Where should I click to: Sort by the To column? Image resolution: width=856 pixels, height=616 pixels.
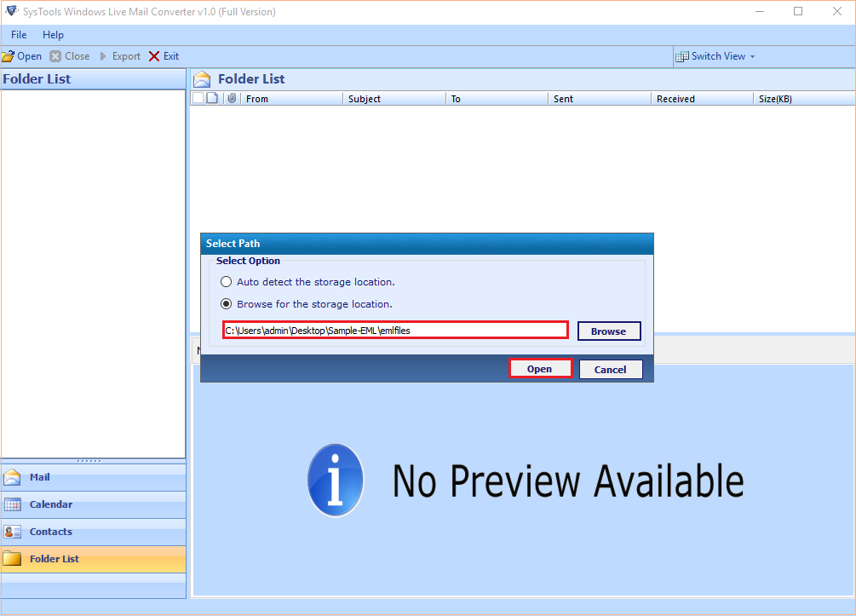pos(497,99)
